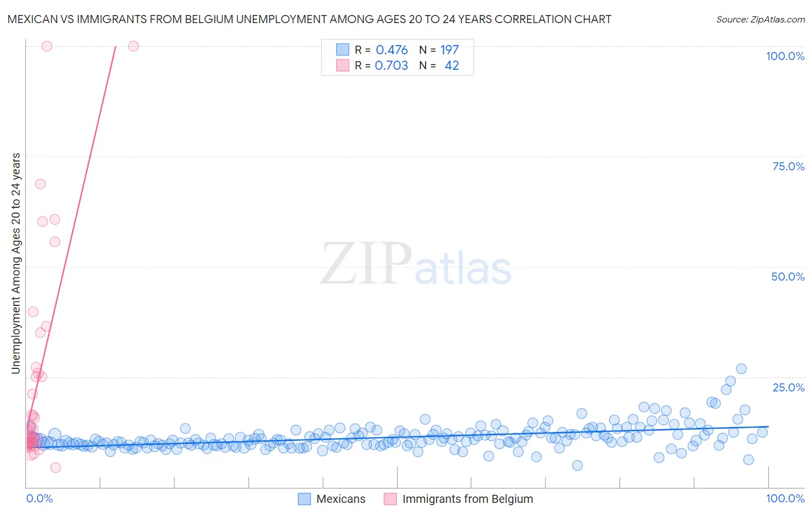This screenshot has height=515, width=812.
Task: Click the blue swatch beside R = 0.476
Action: point(343,50)
